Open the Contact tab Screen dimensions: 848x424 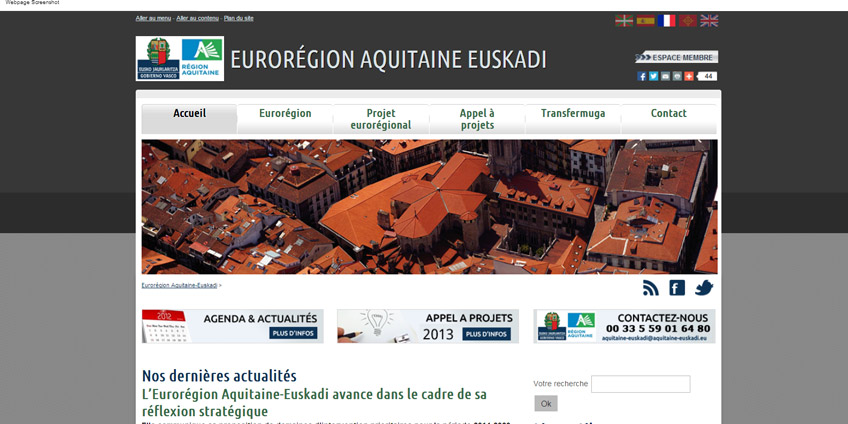tap(669, 119)
